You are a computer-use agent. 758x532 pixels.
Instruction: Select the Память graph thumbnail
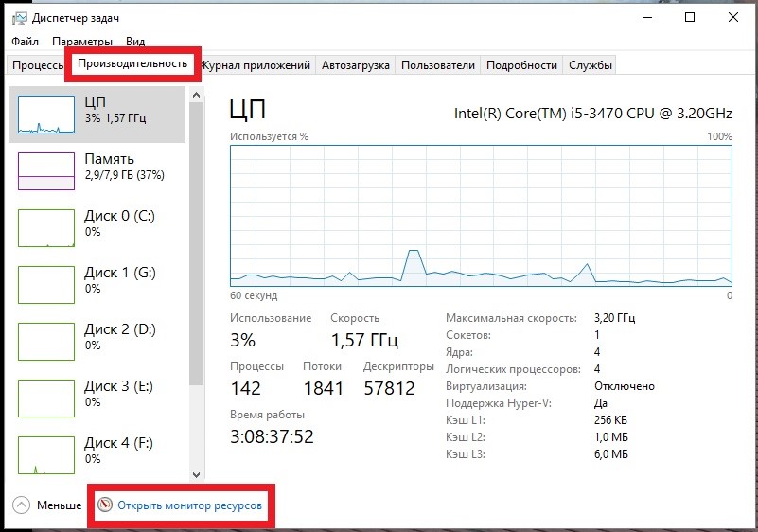[46, 171]
